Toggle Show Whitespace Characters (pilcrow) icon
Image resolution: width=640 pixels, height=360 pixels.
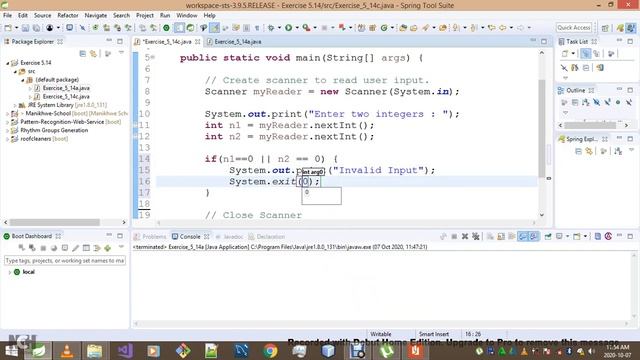[257, 28]
